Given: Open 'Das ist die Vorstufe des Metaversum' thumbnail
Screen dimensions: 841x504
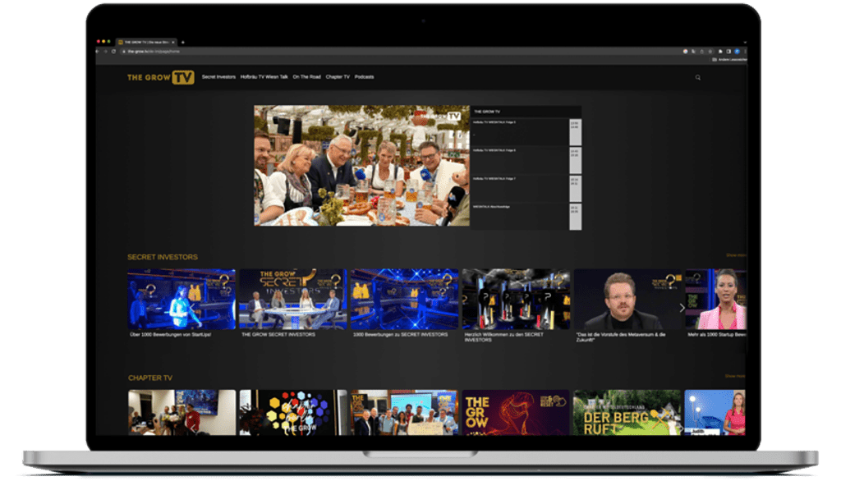Looking at the screenshot, I should pyautogui.click(x=627, y=299).
